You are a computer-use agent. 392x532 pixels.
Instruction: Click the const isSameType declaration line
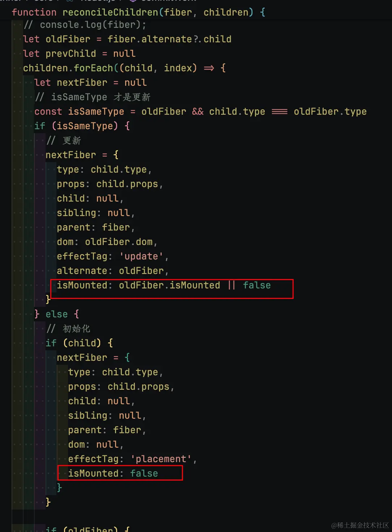200,111
